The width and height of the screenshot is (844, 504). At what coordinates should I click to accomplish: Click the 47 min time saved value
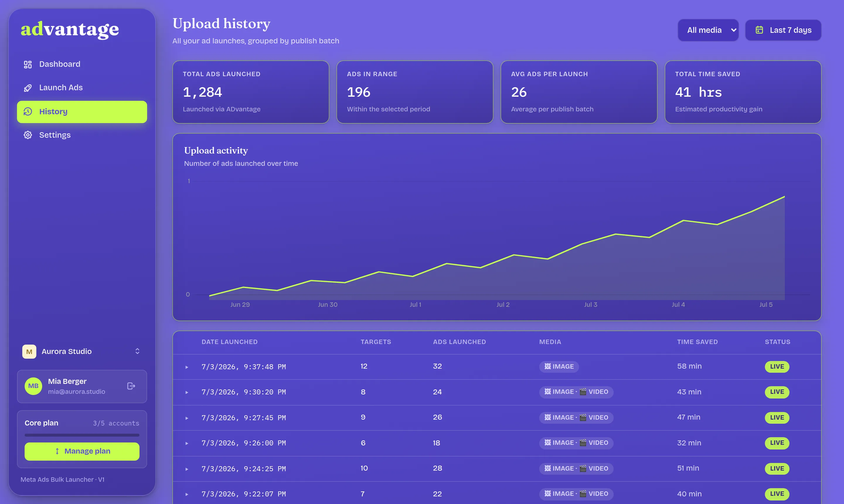coord(688,417)
